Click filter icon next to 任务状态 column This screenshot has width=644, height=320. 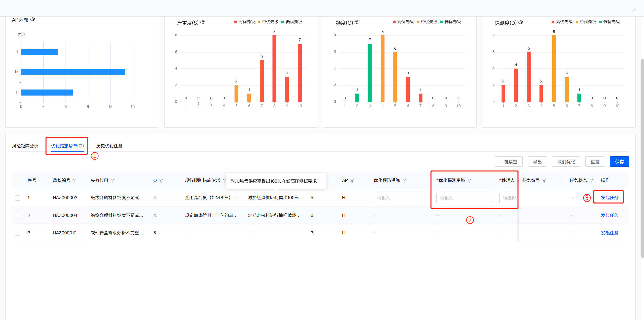(x=591, y=181)
